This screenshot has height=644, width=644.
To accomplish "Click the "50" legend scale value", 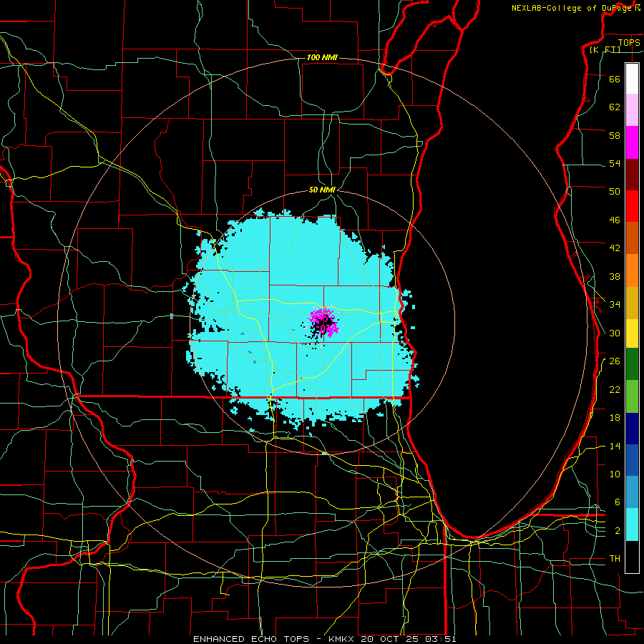I will [615, 192].
